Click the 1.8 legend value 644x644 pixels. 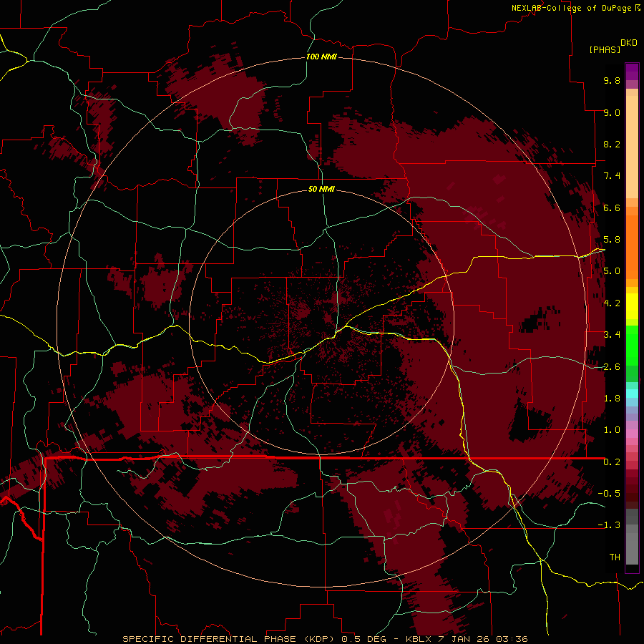pyautogui.click(x=612, y=399)
